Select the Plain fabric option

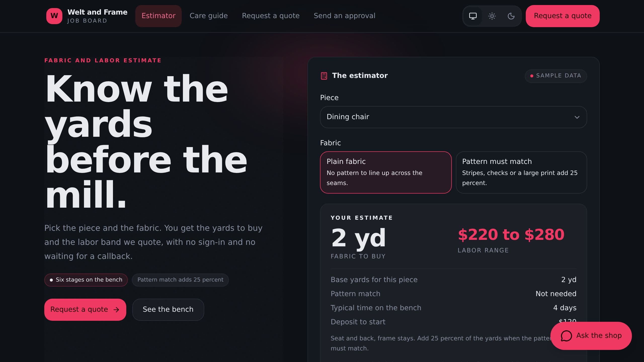[386, 172]
